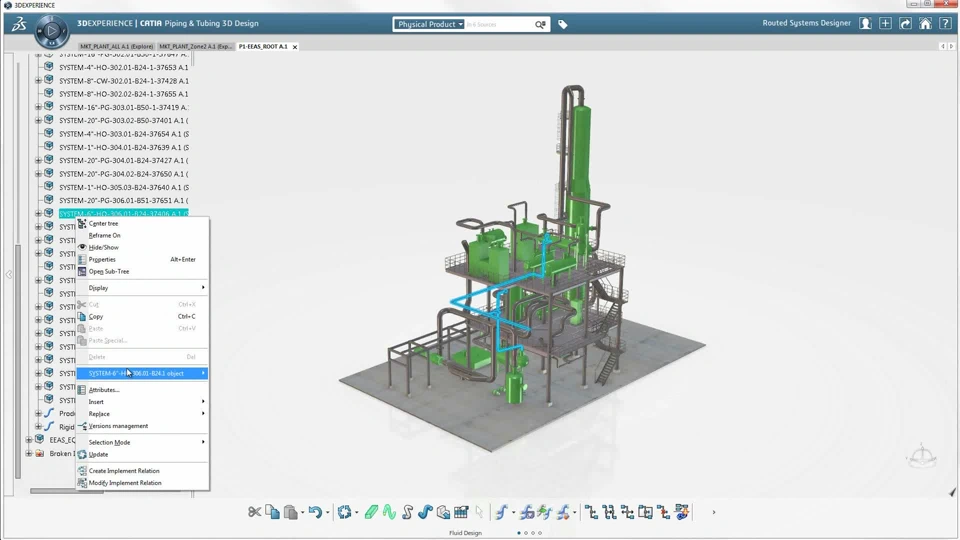
Task: Click the compass play button
Action: [x=52, y=31]
